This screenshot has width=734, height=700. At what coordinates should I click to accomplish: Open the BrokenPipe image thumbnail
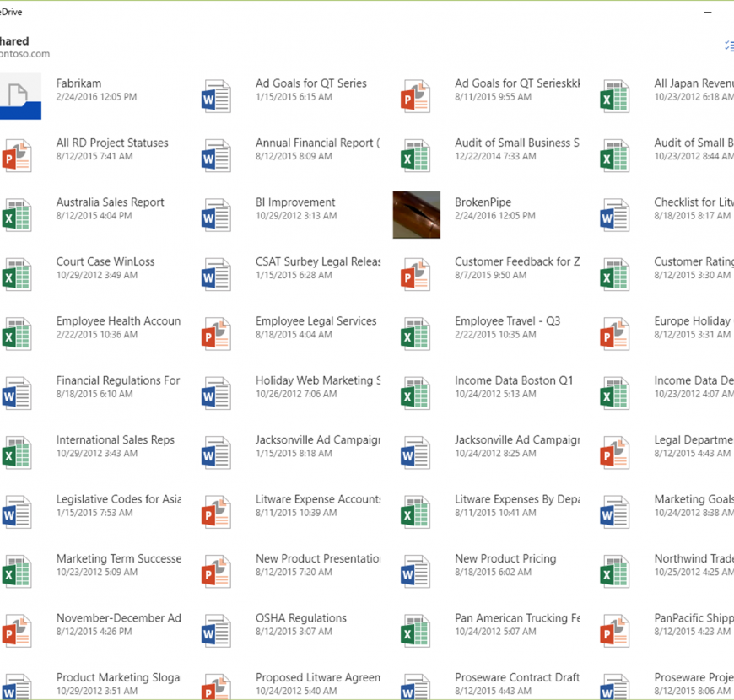[x=416, y=214]
